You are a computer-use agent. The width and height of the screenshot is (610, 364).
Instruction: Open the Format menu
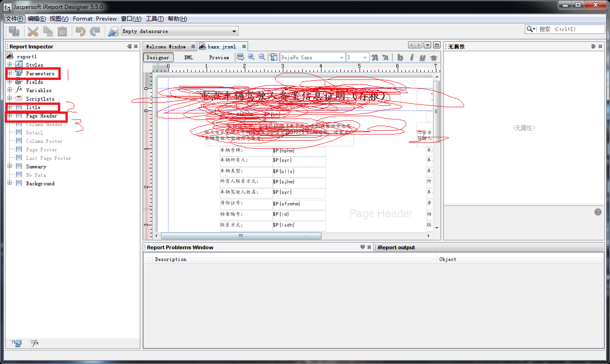pyautogui.click(x=82, y=19)
